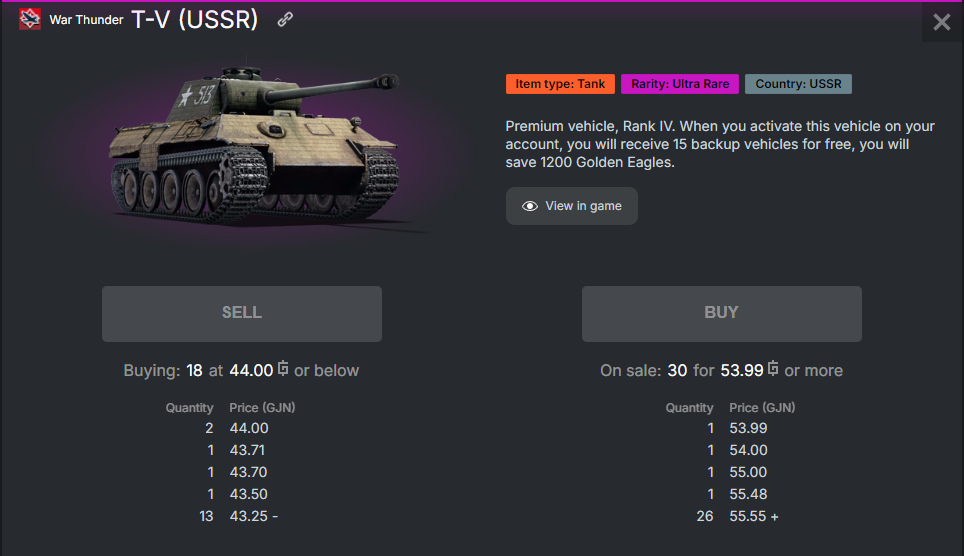964x556 pixels.
Task: Click the GJN coin icon beside 53.99
Action: click(773, 368)
